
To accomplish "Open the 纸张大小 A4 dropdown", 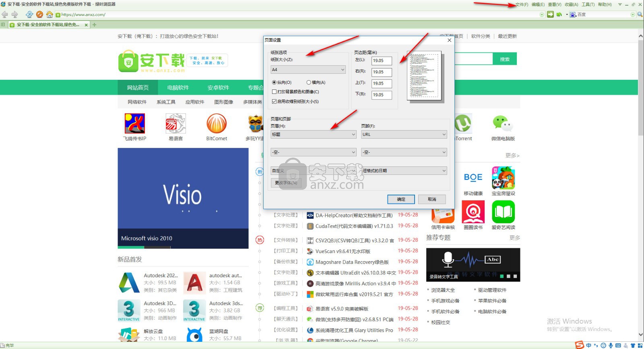I will (308, 70).
